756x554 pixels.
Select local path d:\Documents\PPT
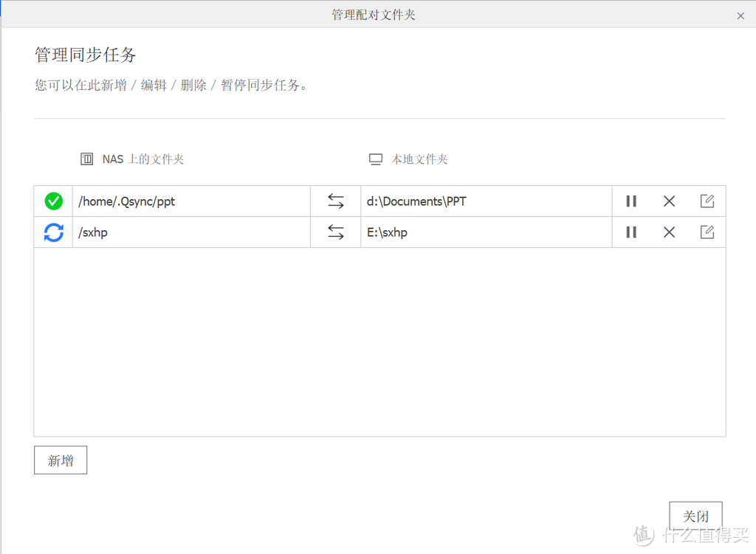coord(486,201)
